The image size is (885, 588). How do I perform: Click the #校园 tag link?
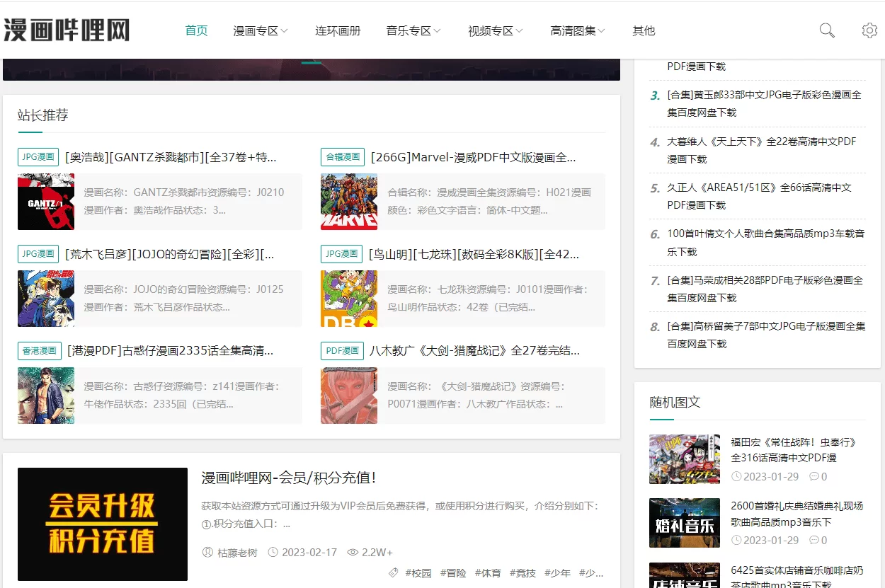418,573
